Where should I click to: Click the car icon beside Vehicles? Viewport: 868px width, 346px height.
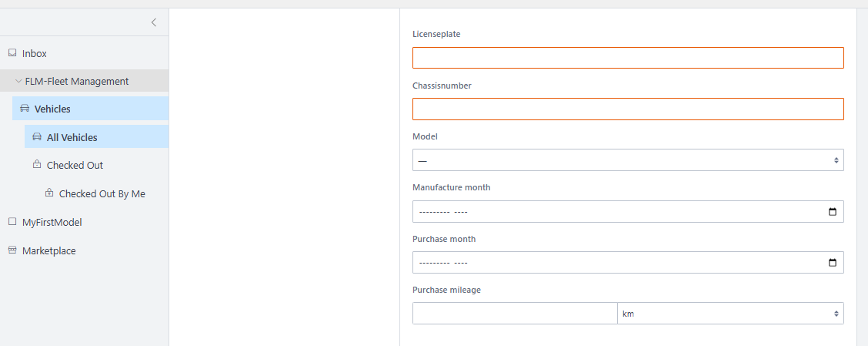[25, 109]
